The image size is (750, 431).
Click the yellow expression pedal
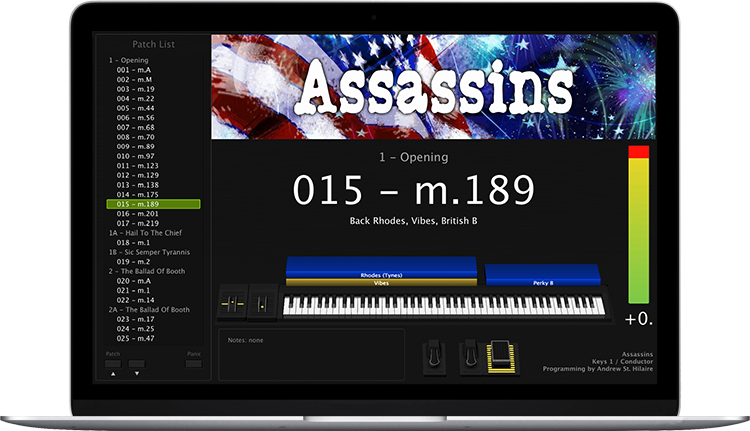coord(501,357)
